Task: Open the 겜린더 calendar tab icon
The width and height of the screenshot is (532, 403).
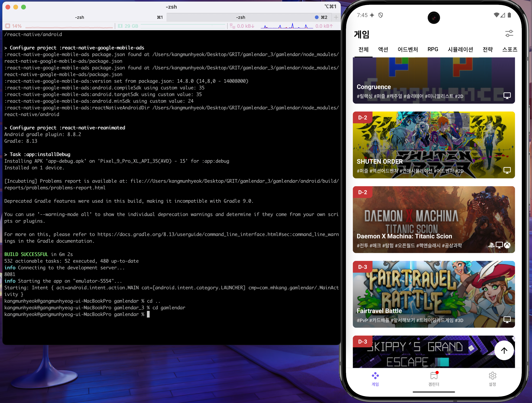Action: coord(434,376)
